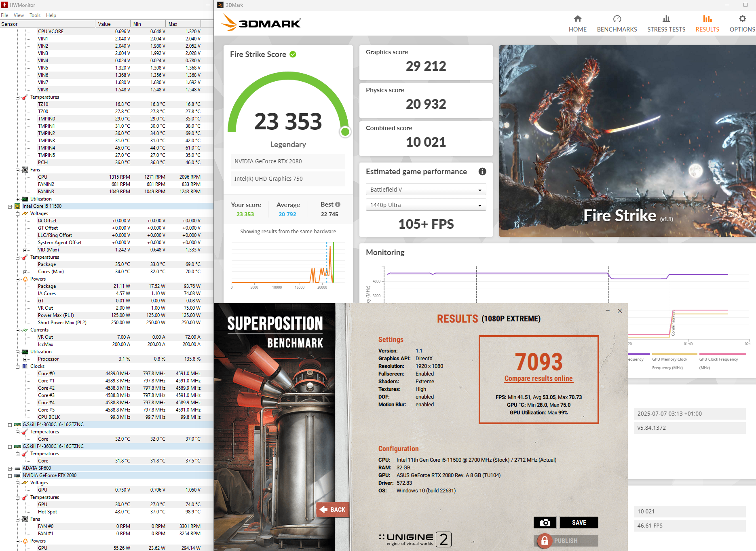Screen dimensions: 756x551
Task: Click the Superposition BACK button
Action: point(332,509)
